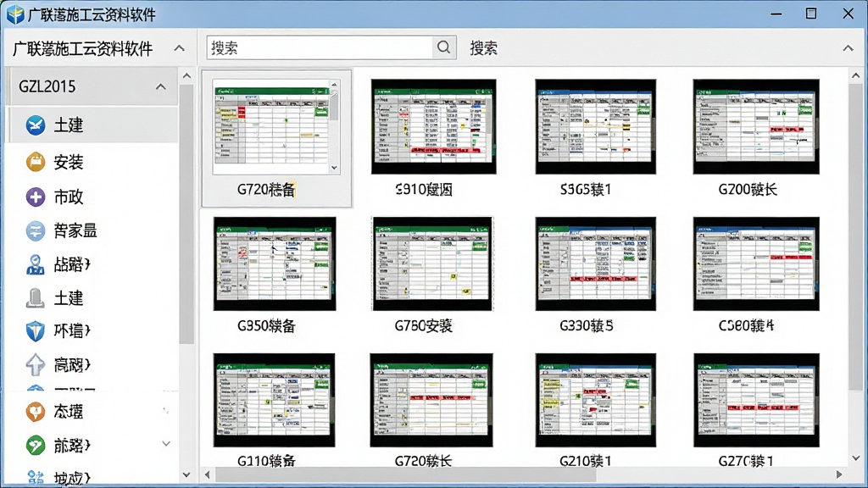Click the scroll-down arrow inside the G720 preview
Screen dimensions: 868x488
coord(334,168)
